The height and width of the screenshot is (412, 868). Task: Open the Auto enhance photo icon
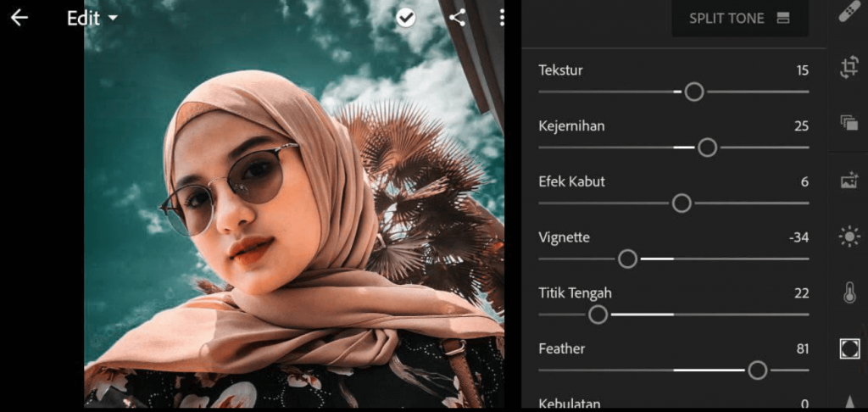[x=849, y=181]
